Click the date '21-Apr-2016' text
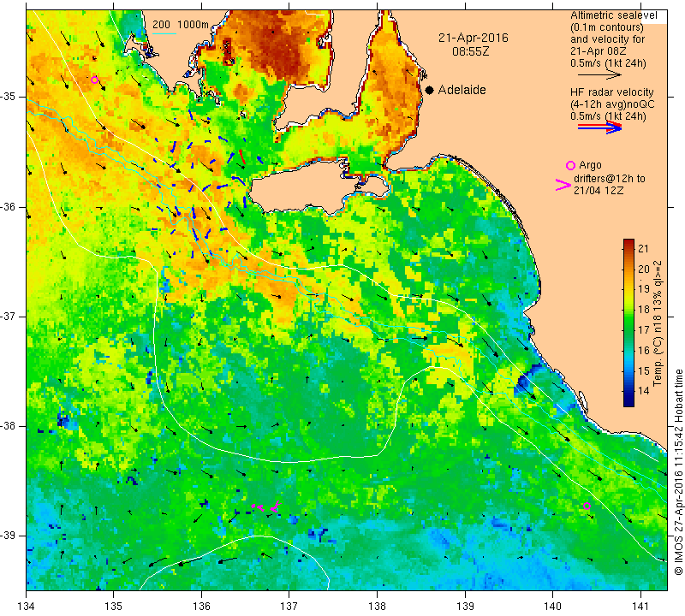The height and width of the screenshot is (616, 685). pos(474,38)
